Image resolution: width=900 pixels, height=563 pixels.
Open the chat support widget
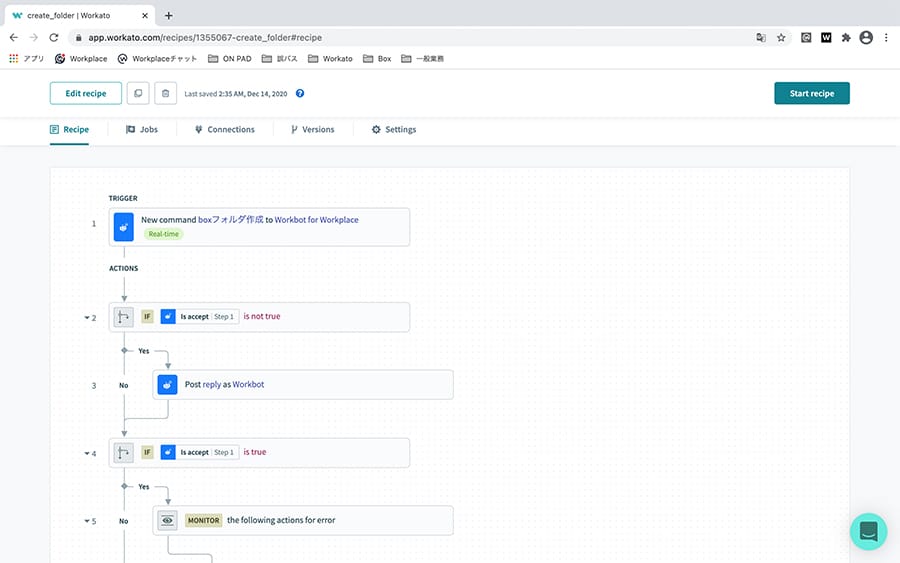868,531
